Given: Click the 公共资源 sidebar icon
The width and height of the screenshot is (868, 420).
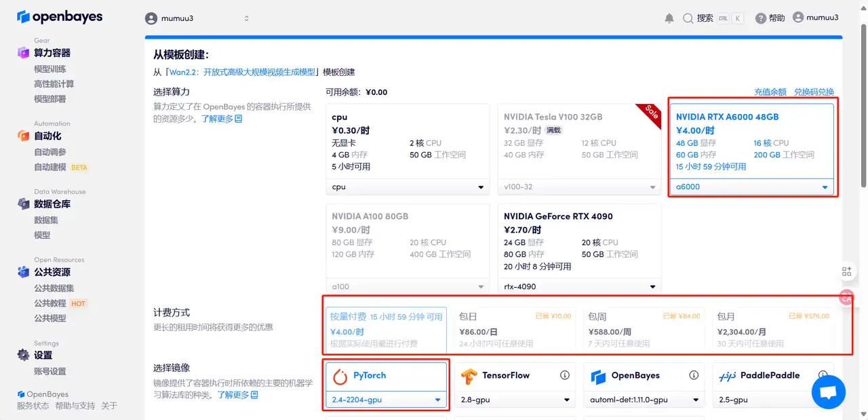Looking at the screenshot, I should pos(24,272).
